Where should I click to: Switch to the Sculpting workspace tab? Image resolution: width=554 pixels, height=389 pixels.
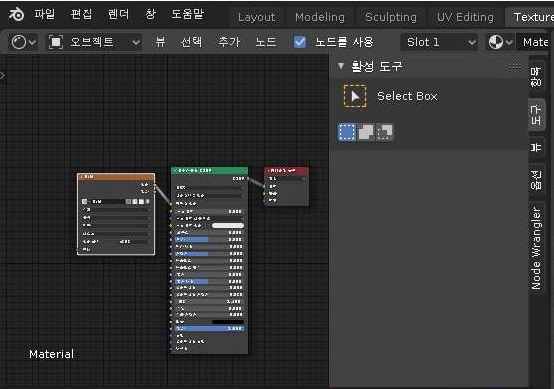pos(391,17)
